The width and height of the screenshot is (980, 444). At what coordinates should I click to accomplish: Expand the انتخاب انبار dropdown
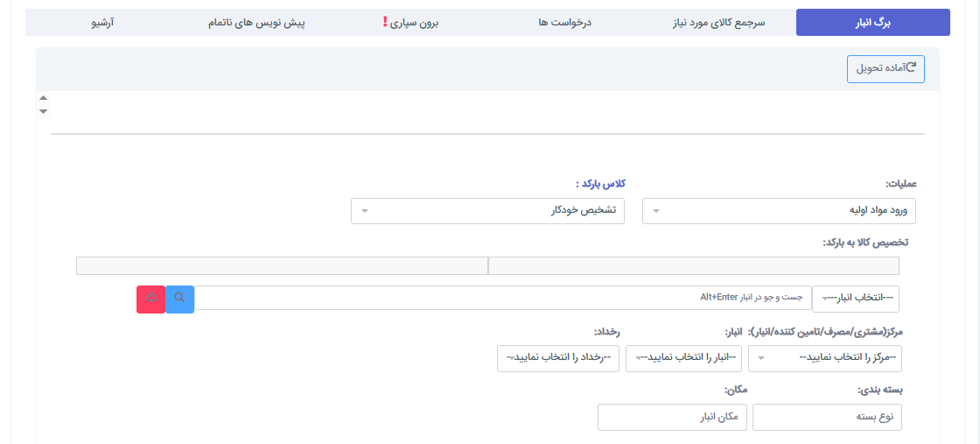[855, 299]
